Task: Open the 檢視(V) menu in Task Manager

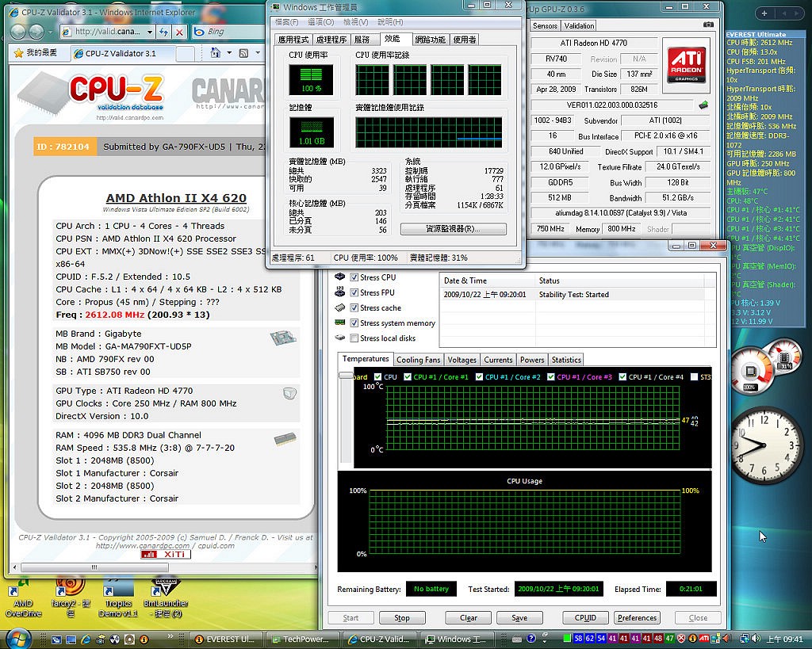Action: (x=356, y=21)
